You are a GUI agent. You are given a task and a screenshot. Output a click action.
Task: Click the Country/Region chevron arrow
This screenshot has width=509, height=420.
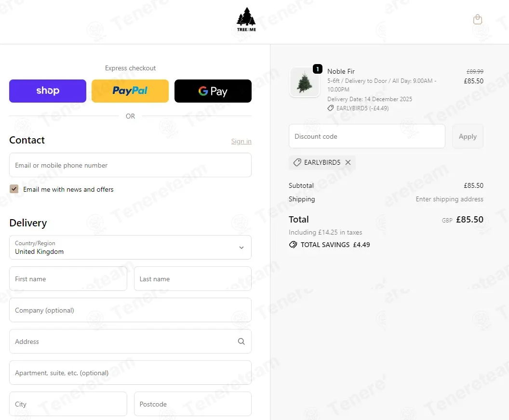point(241,248)
